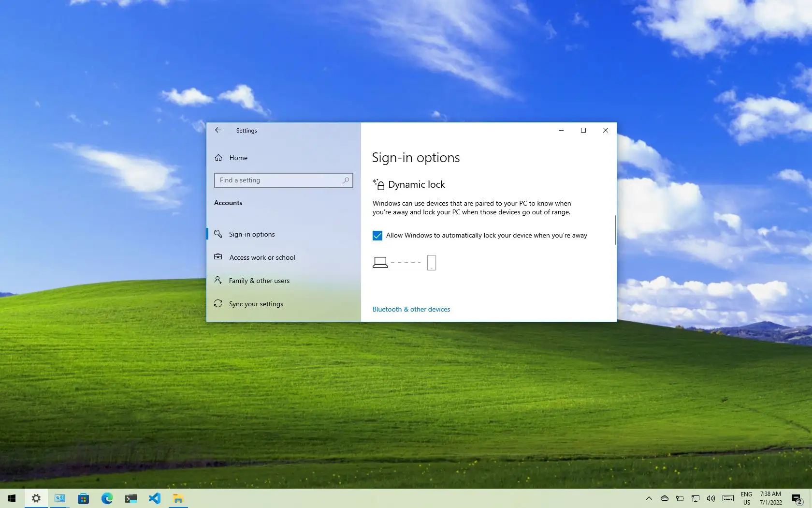Click the Accounts heading in the sidebar

[x=228, y=203]
